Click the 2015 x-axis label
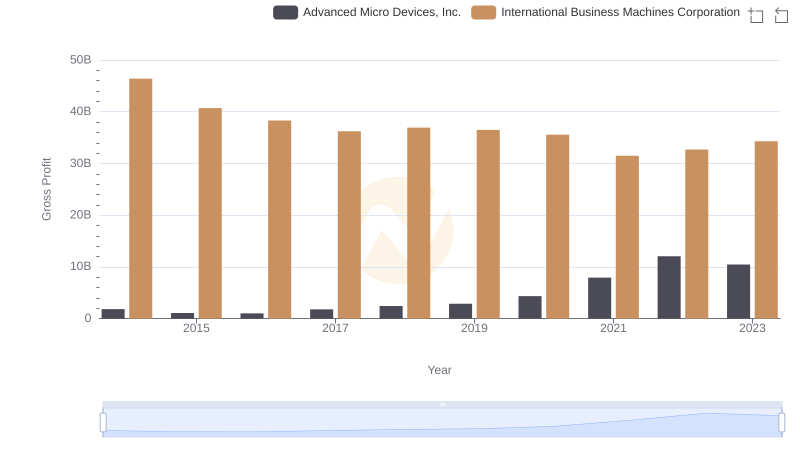 pyautogui.click(x=196, y=328)
